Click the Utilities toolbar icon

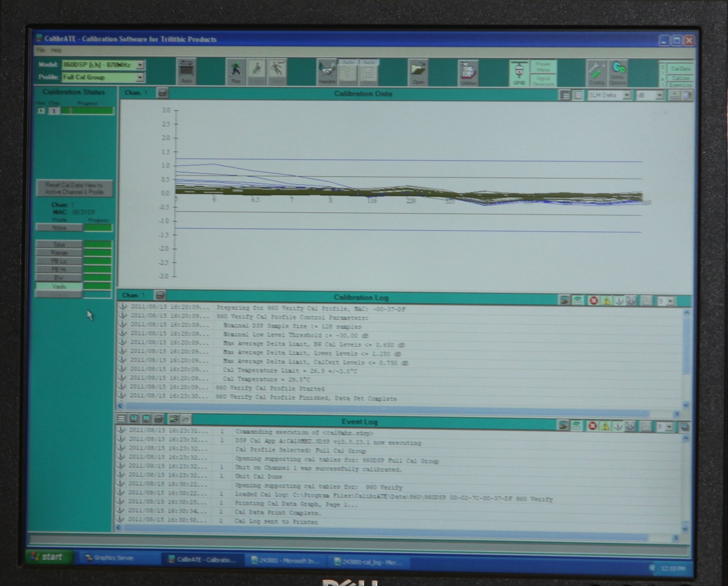coord(468,73)
